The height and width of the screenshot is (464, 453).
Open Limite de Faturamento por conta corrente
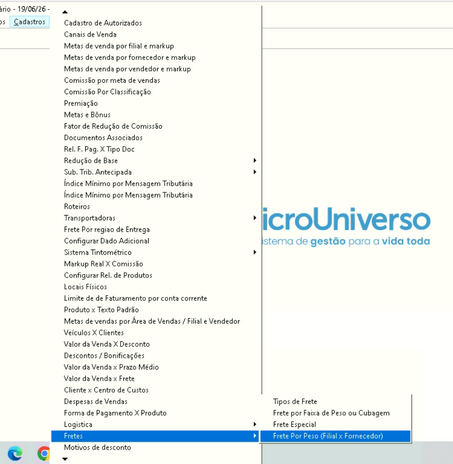155,298
